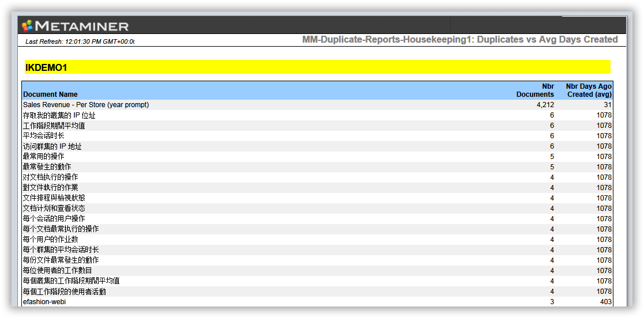Viewport: 644px width, 318px height.
Task: Click the 4,212 documents count value
Action: [x=545, y=105]
